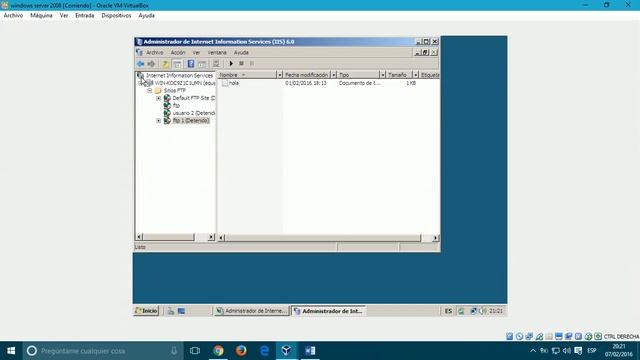Viewport: 640px width, 360px height.
Task: Open the Nombre column dropdown arrow
Action: point(280,75)
